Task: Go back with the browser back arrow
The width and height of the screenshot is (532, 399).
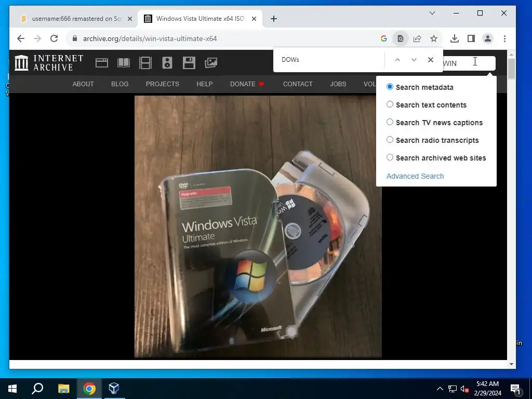Action: [21, 38]
